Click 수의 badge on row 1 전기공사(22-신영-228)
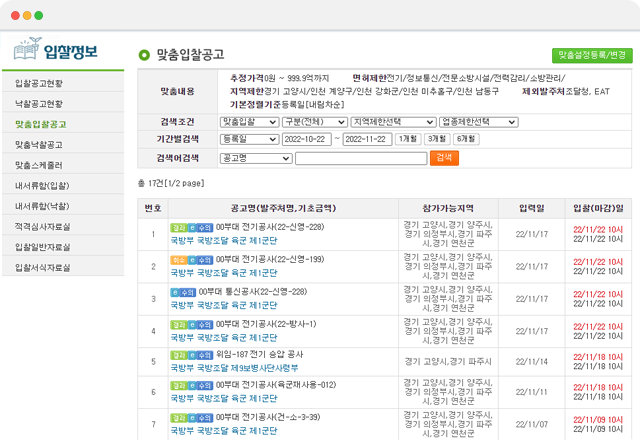 tap(205, 227)
